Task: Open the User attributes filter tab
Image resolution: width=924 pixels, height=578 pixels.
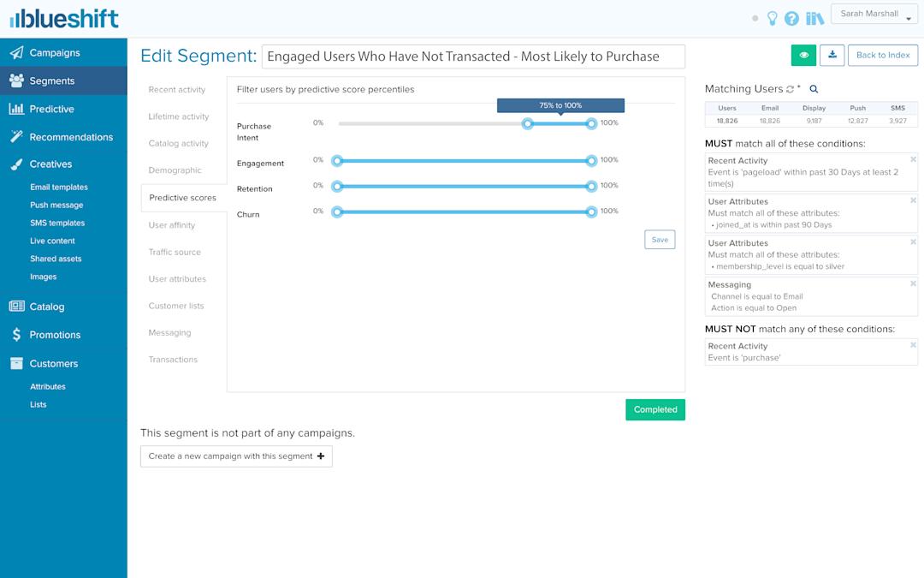Action: click(x=177, y=279)
